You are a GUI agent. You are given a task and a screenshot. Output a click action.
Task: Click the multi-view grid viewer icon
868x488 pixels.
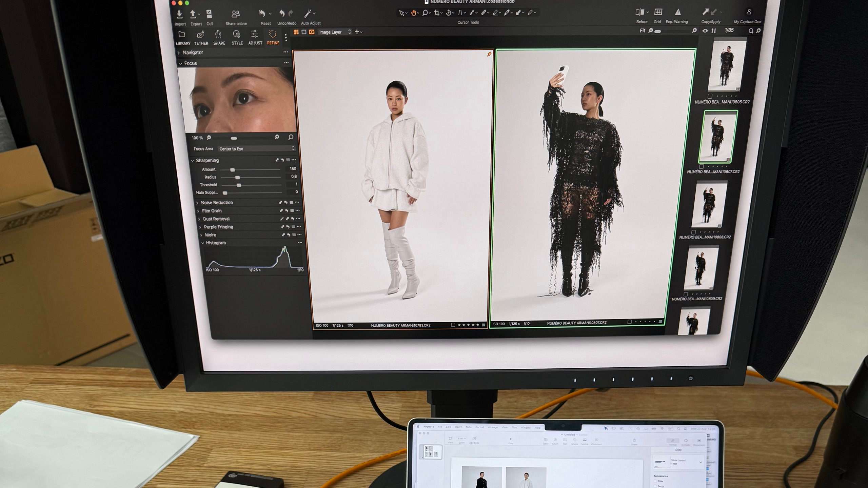[296, 32]
